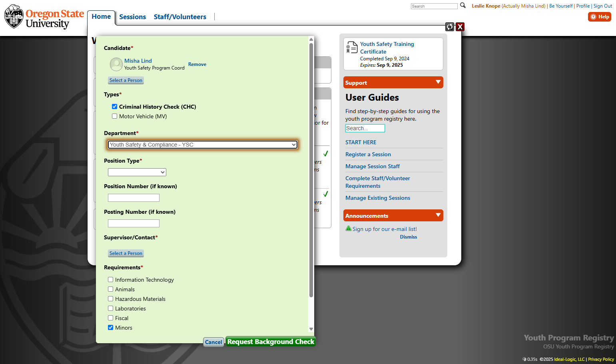
Task: Uncheck Criminal History Check (CHC)
Action: pyautogui.click(x=115, y=107)
